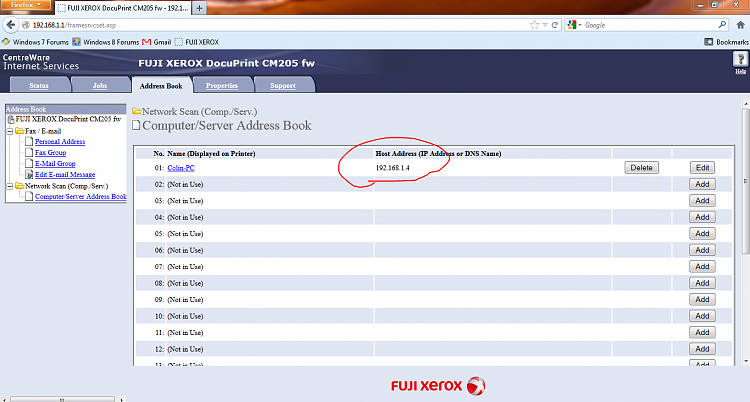Image resolution: width=750 pixels, height=402 pixels.
Task: Click the Bookmarks toolbar menu icon
Action: pos(708,42)
